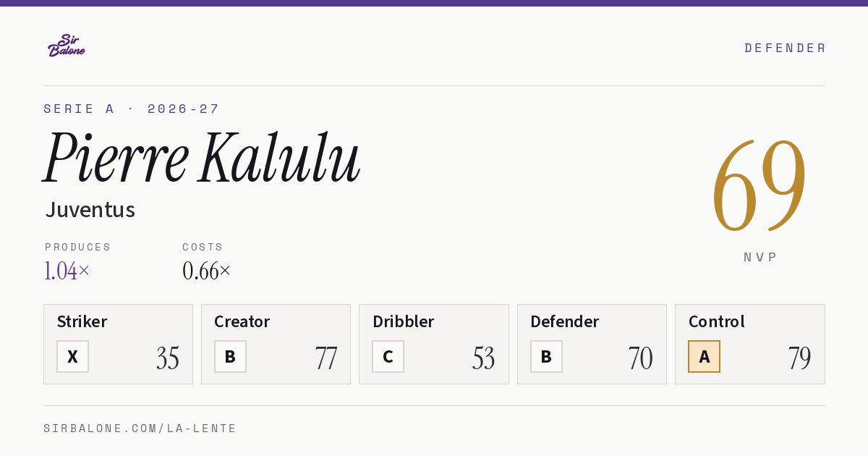The image size is (868, 456).
Task: Click the Costs 0.66× value
Action: [x=207, y=271]
